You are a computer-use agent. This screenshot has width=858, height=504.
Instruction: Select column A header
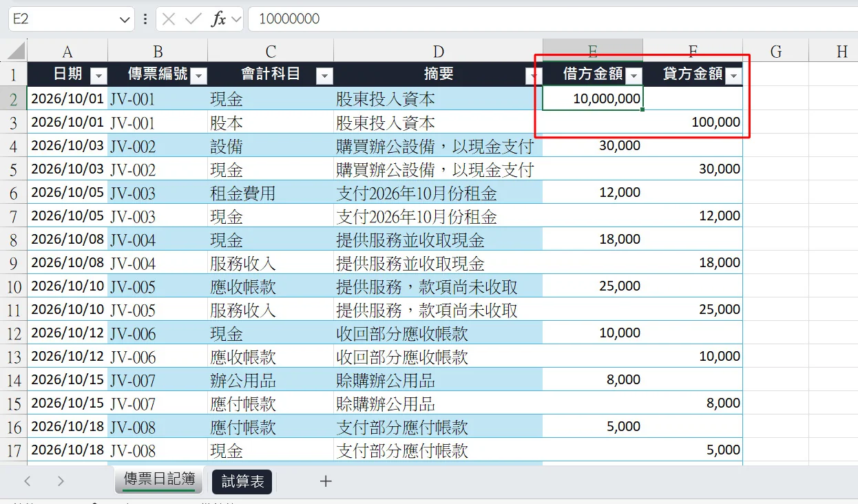67,51
